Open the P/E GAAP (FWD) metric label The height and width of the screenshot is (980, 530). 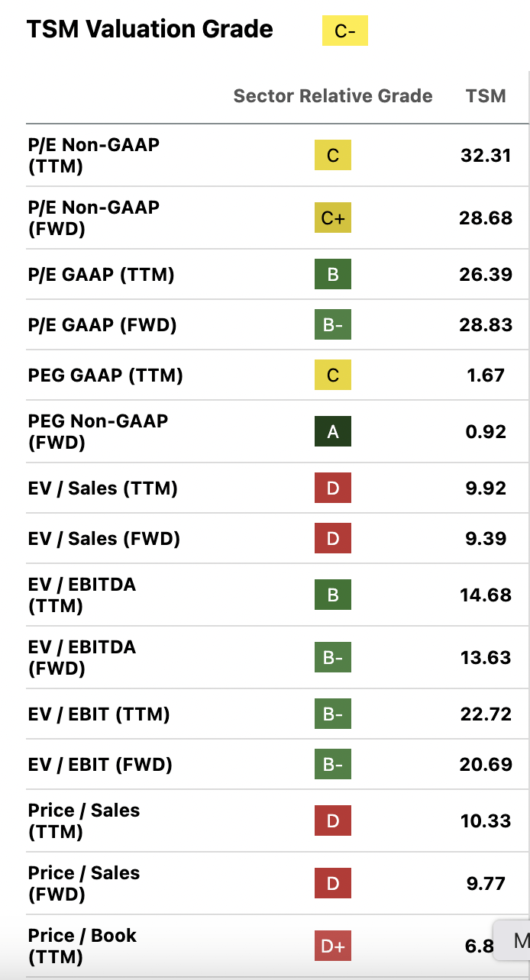click(x=102, y=325)
